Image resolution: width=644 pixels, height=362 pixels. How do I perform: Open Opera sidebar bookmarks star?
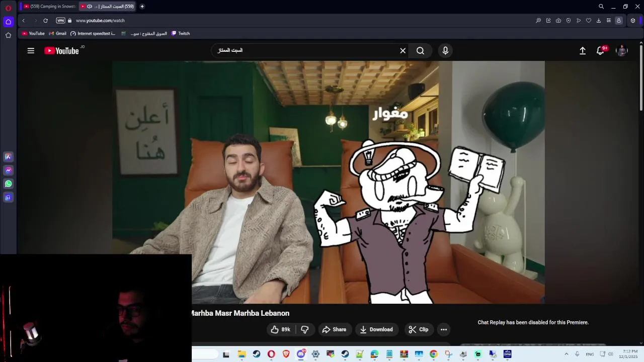(x=8, y=35)
